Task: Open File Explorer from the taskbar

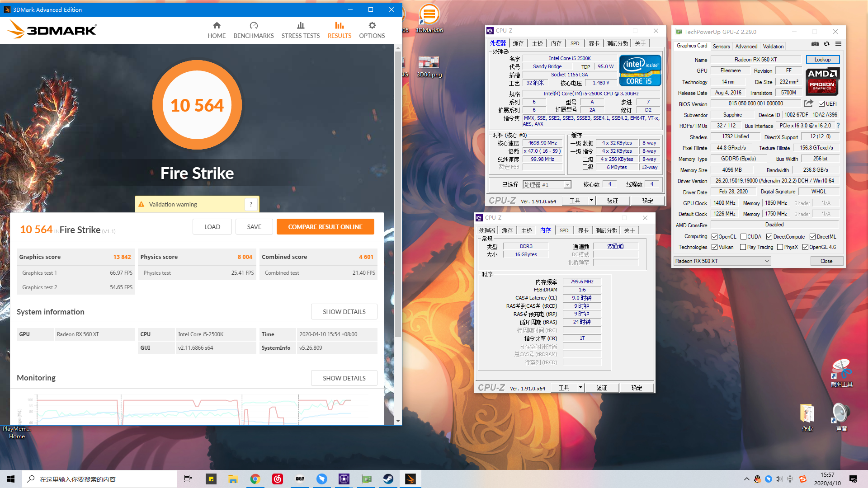Action: coord(233,479)
